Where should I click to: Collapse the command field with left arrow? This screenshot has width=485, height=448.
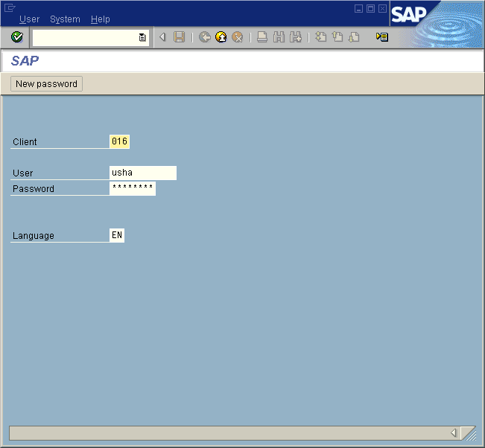[162, 37]
